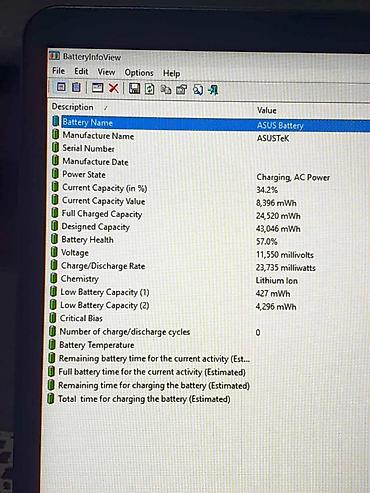
Task: Open the File menu
Action: pos(58,71)
